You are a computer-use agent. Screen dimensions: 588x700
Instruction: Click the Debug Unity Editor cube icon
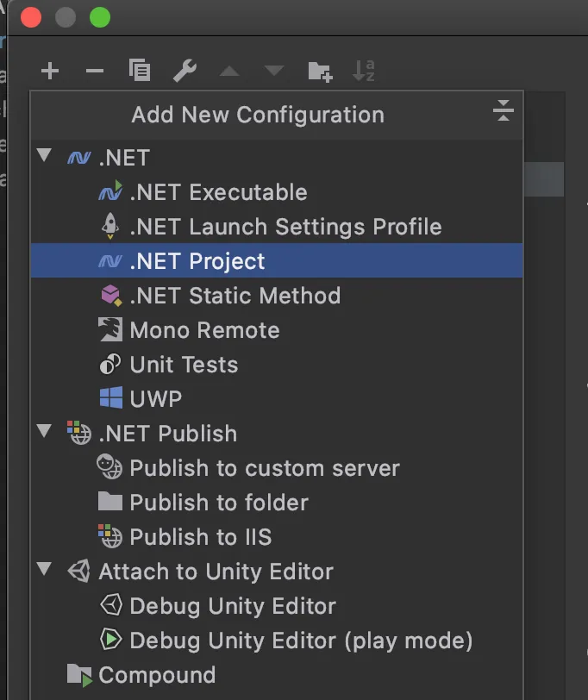click(110, 605)
